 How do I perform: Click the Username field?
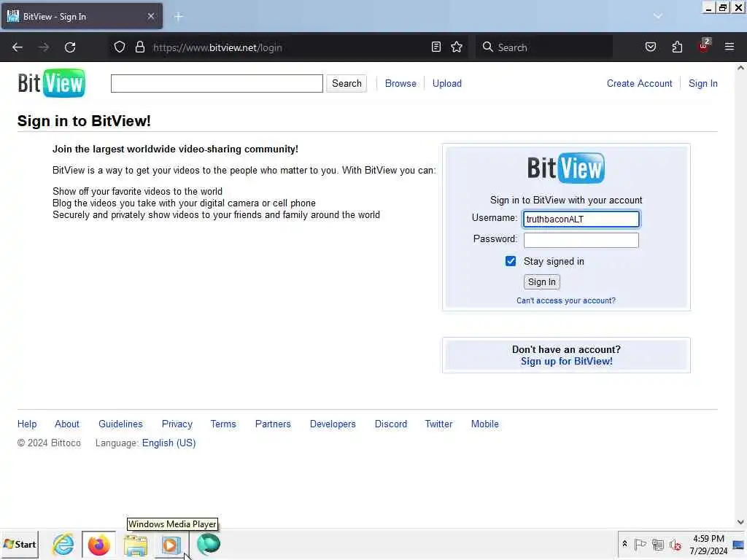click(581, 219)
